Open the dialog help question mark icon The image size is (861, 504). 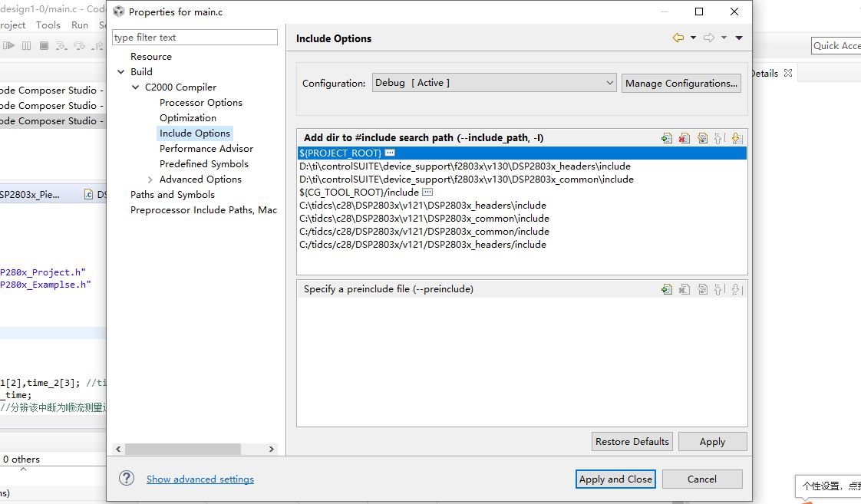tap(127, 478)
